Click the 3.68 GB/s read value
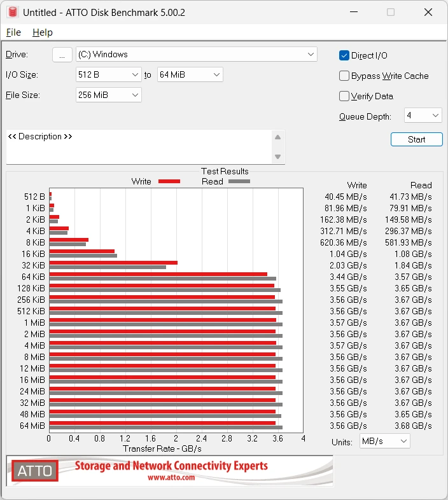 pos(413,426)
